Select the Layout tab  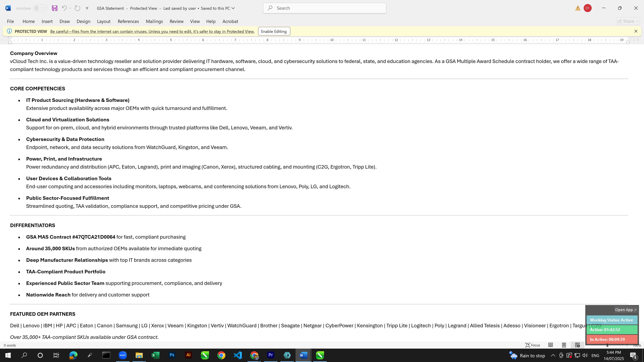(104, 21)
